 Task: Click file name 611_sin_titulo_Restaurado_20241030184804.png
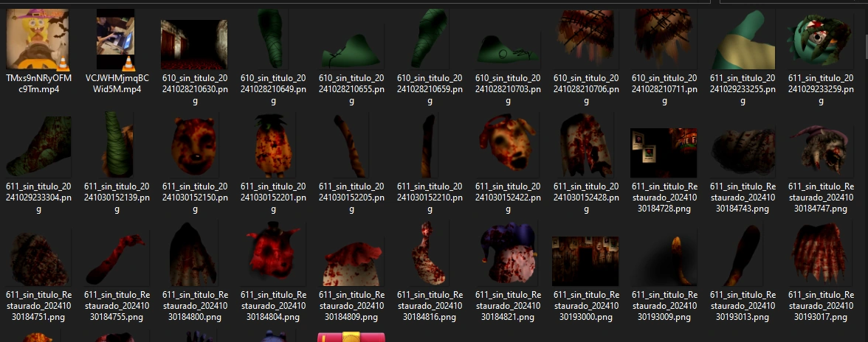coord(273,306)
